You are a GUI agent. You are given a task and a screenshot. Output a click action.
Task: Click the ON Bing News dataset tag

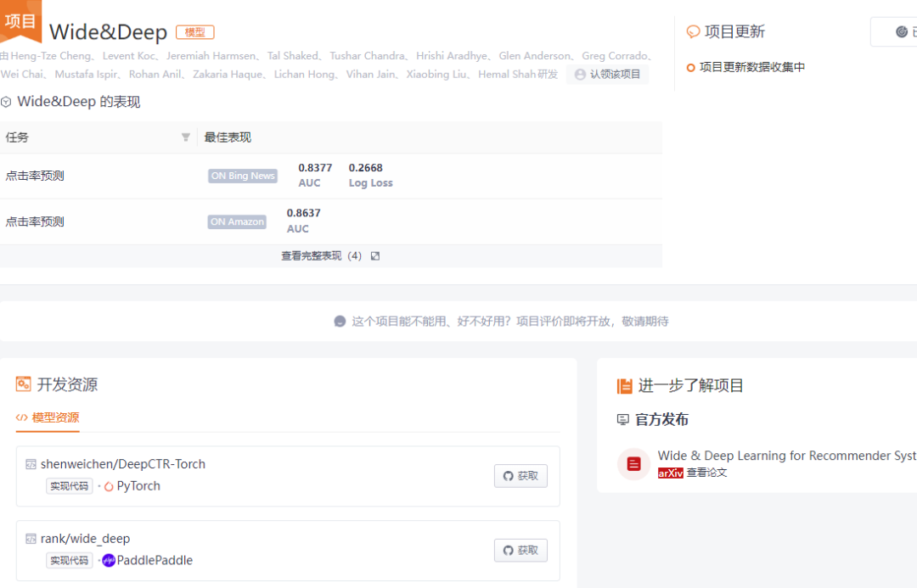pyautogui.click(x=243, y=176)
